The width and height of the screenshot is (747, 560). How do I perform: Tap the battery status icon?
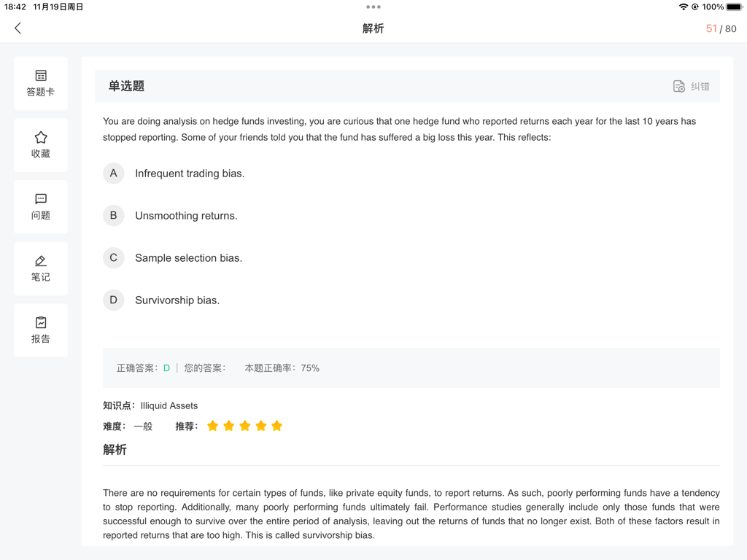point(734,7)
